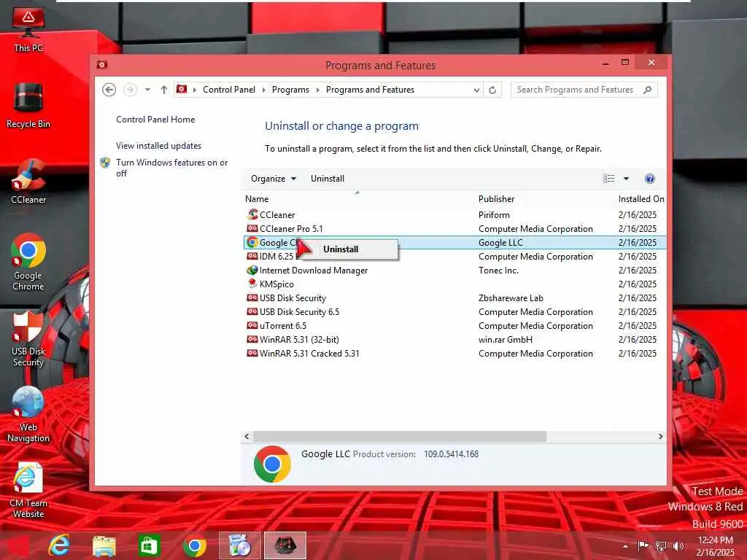This screenshot has width=747, height=560.
Task: Click the win.rar GmbH publisher cell
Action: click(x=506, y=339)
